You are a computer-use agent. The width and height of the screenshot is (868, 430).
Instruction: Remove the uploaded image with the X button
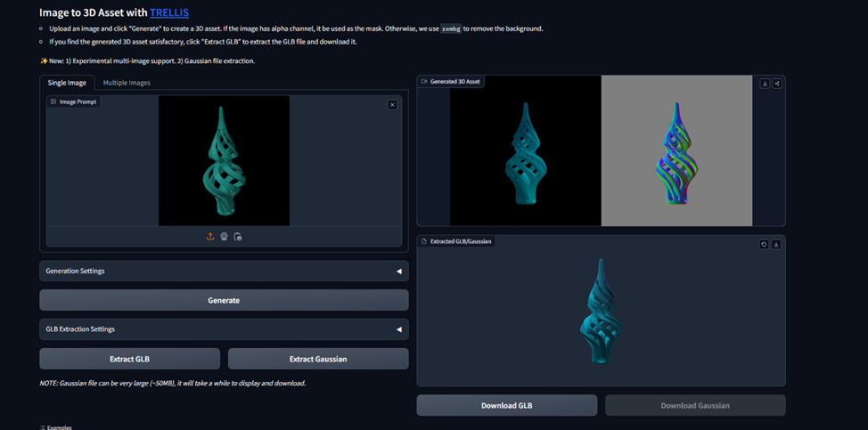click(392, 104)
